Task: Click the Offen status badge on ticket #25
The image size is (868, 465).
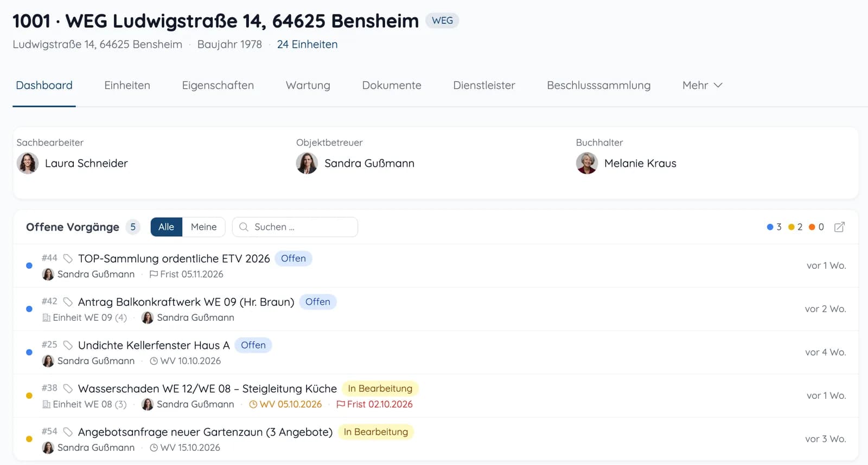Action: (253, 345)
